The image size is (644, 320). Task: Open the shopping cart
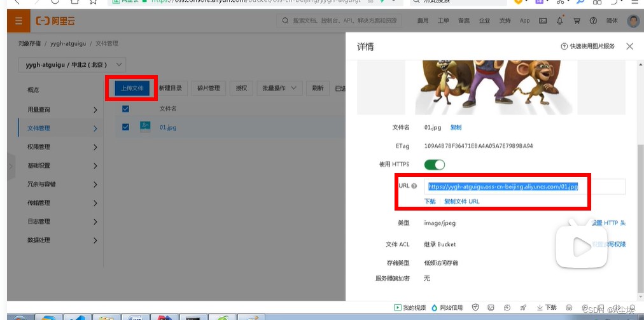click(577, 20)
